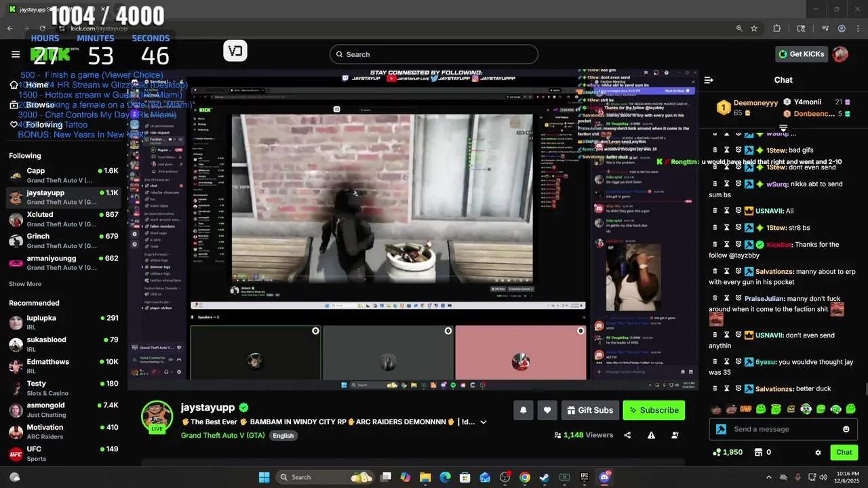
Task: Open the gift shop icon showing 0
Action: pos(762,452)
